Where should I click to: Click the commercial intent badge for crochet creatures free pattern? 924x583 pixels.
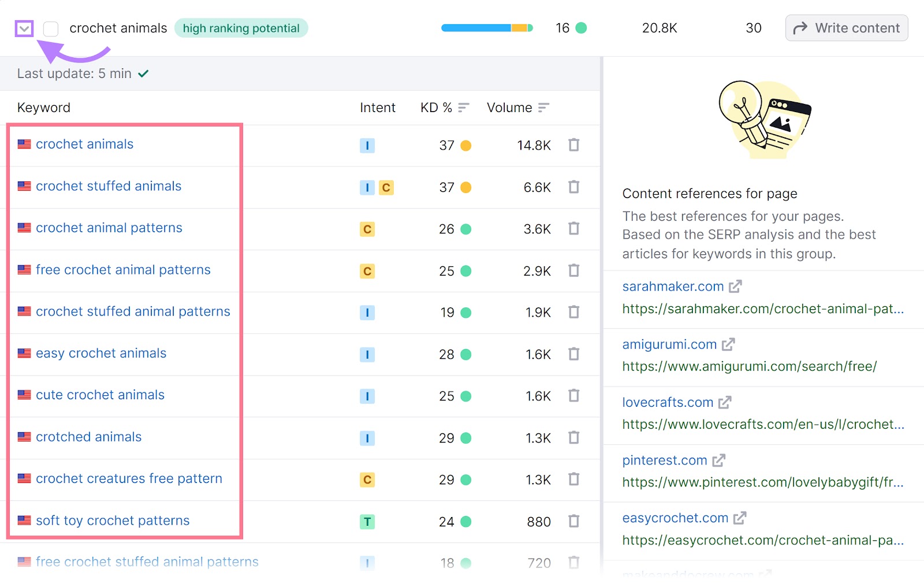367,480
